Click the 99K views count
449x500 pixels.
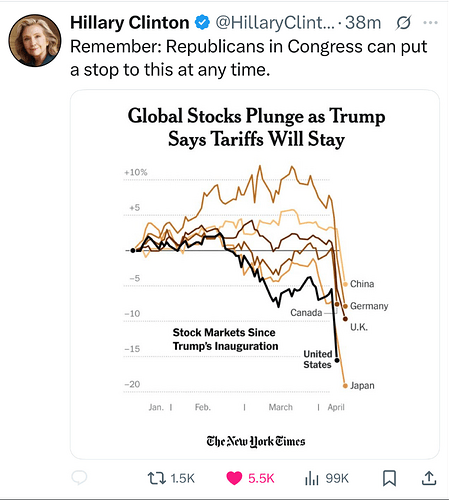tap(337, 478)
